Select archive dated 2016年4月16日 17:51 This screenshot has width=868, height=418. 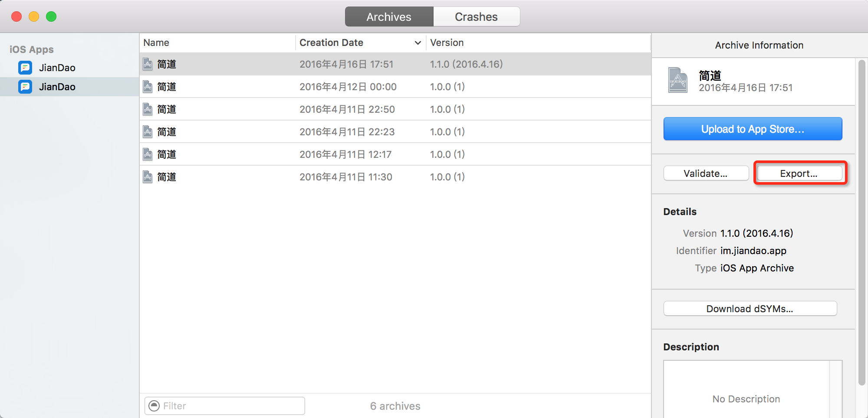[x=395, y=64]
